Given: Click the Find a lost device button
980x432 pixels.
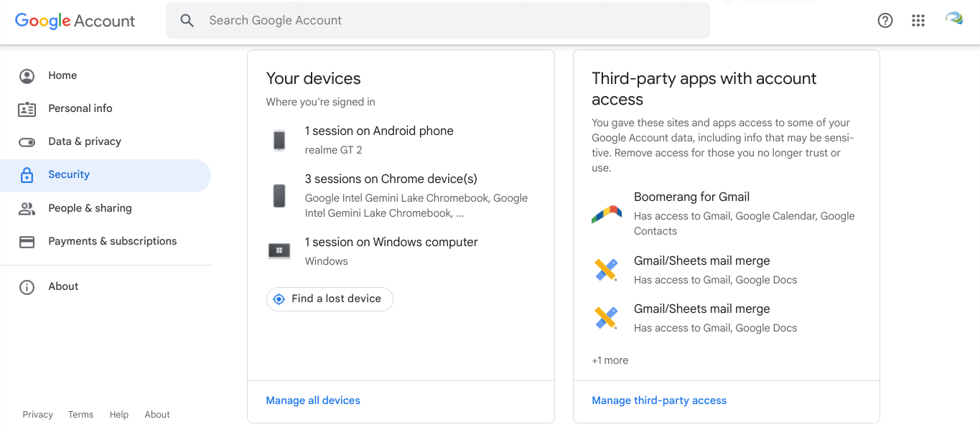Looking at the screenshot, I should pos(330,299).
